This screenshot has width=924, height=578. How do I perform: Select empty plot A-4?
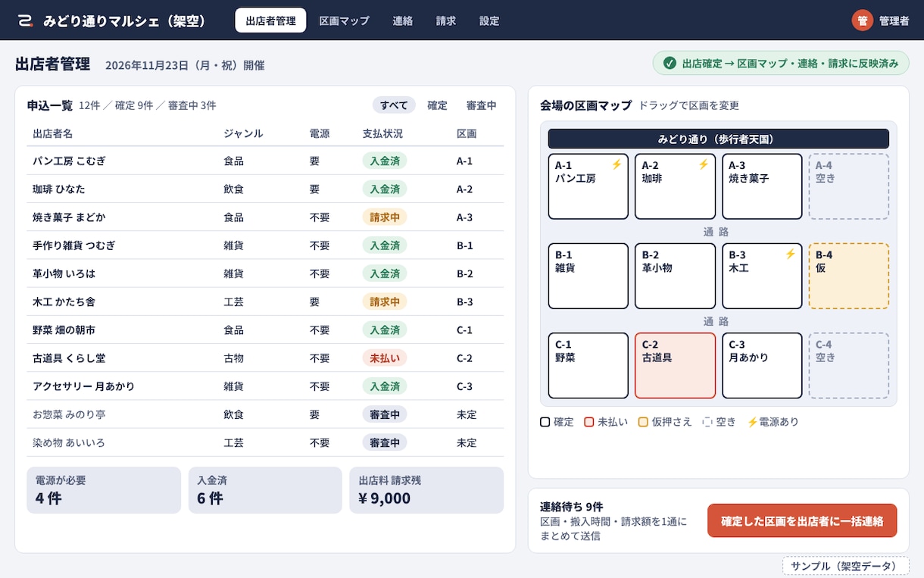point(849,186)
